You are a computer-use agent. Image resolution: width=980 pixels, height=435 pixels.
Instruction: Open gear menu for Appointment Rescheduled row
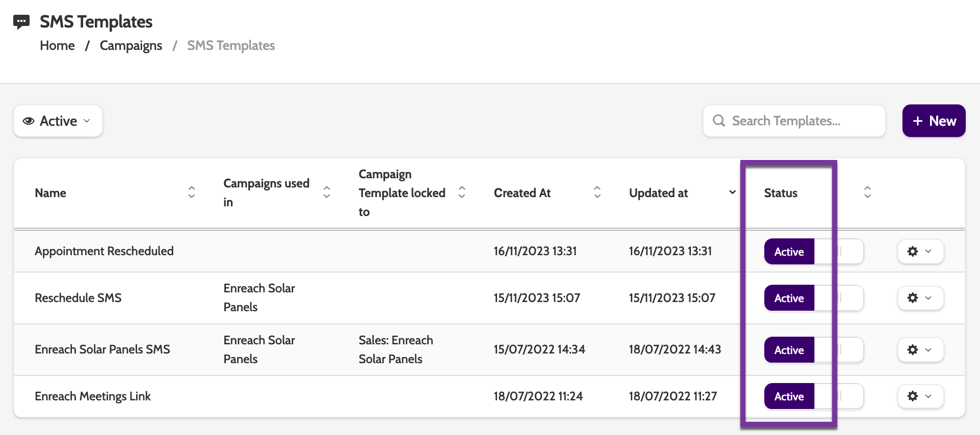point(920,251)
